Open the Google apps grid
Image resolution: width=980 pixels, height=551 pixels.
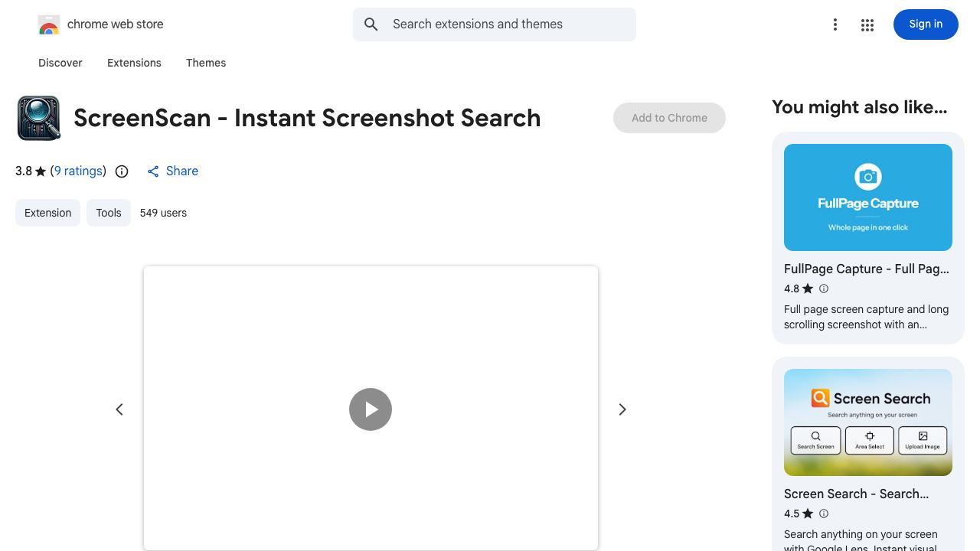pos(867,25)
